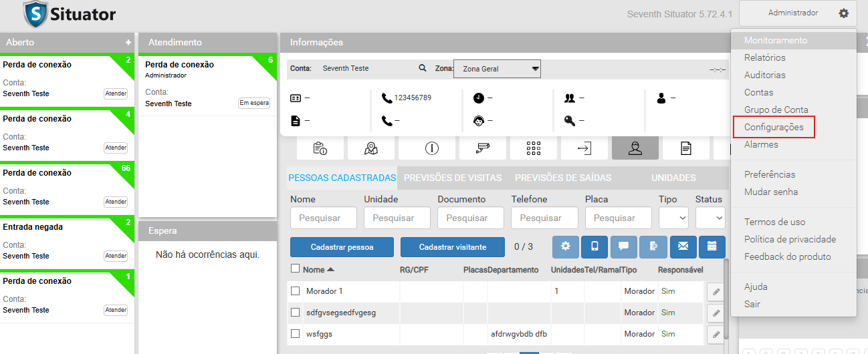Click the blue mobile phone icon button
Viewport: 868px width, 354px height.
[x=594, y=246]
